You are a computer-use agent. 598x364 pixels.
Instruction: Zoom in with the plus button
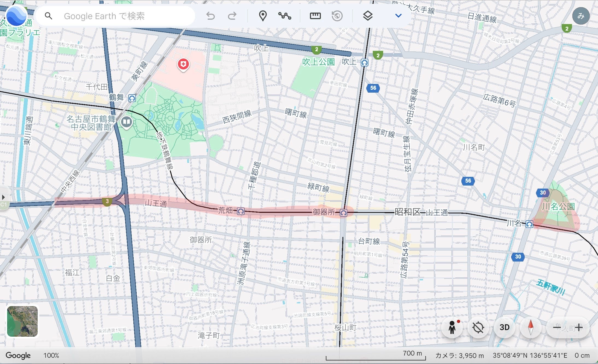coord(579,327)
